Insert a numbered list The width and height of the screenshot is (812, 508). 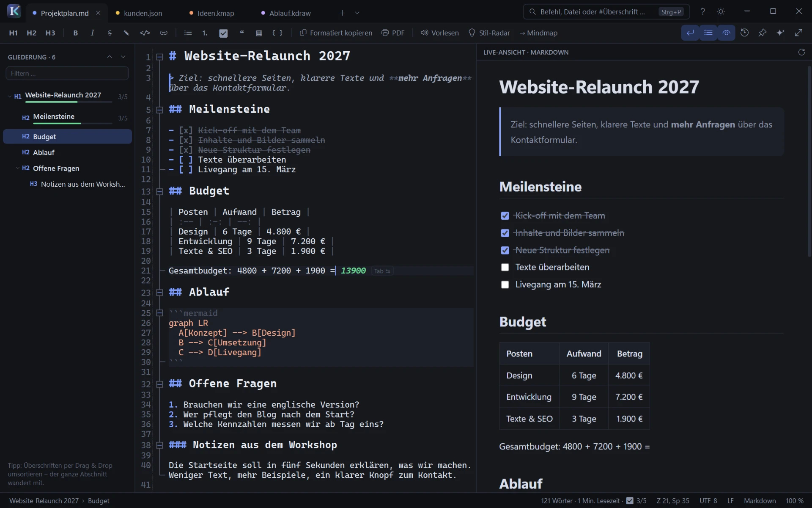[205, 33]
